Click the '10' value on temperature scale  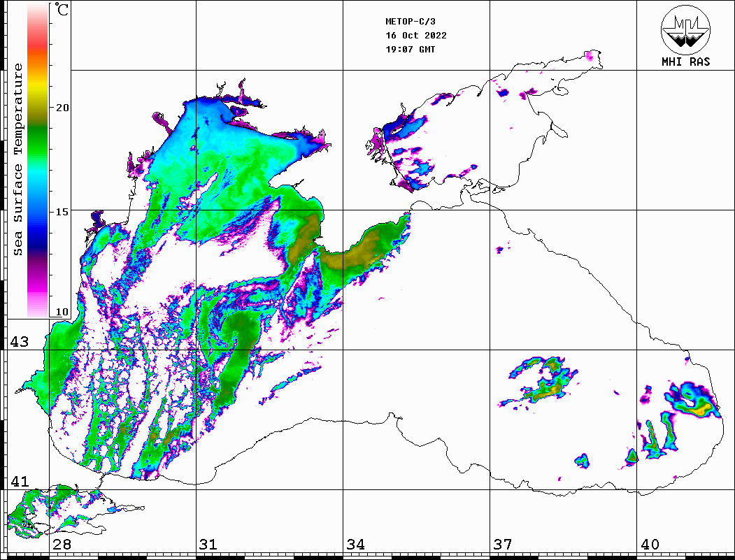(x=62, y=312)
